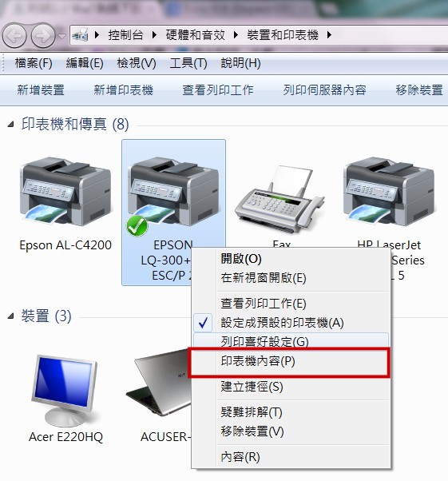Expand the 硬體和音效 breadcrumb arrow
The width and height of the screenshot is (448, 481).
[236, 35]
